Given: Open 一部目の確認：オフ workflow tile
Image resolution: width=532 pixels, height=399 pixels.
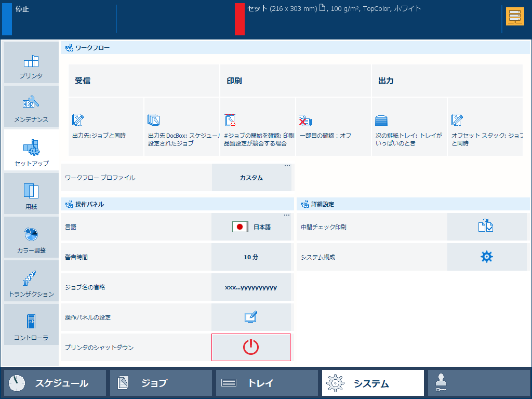Looking at the screenshot, I should pos(334,127).
